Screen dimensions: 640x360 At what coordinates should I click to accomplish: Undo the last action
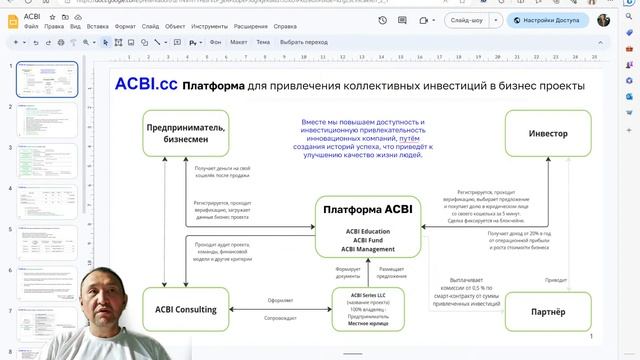tap(36, 42)
